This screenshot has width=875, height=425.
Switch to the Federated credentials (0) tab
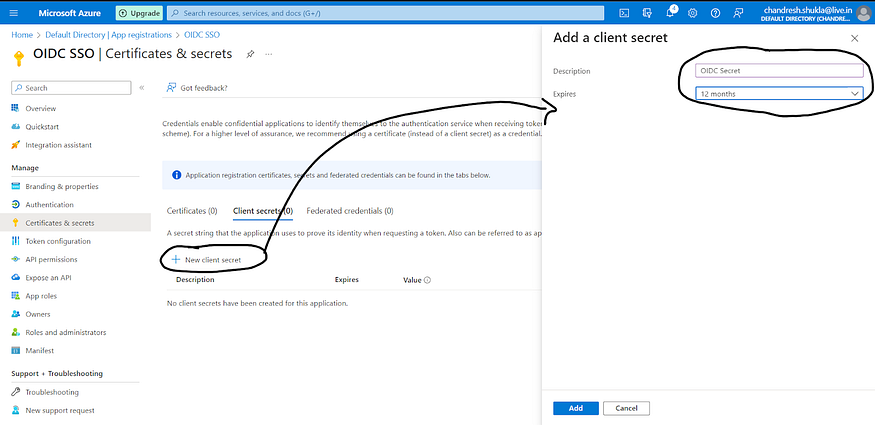350,211
